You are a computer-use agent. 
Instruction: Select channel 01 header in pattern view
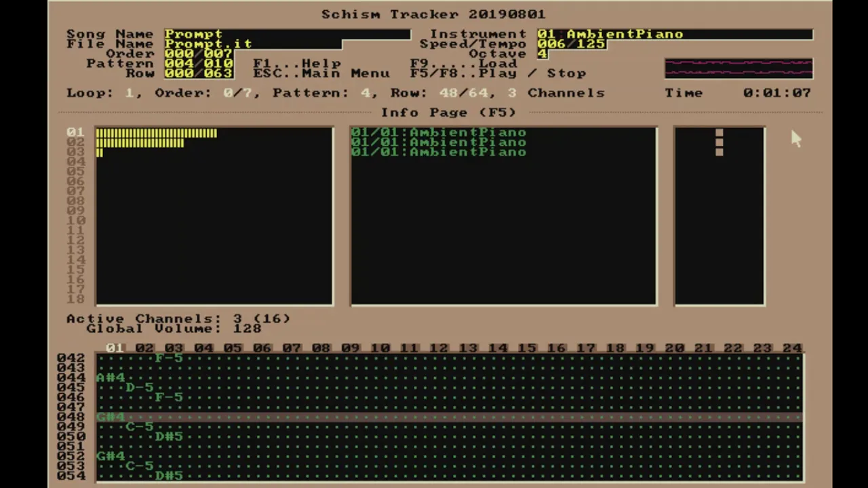pyautogui.click(x=115, y=348)
